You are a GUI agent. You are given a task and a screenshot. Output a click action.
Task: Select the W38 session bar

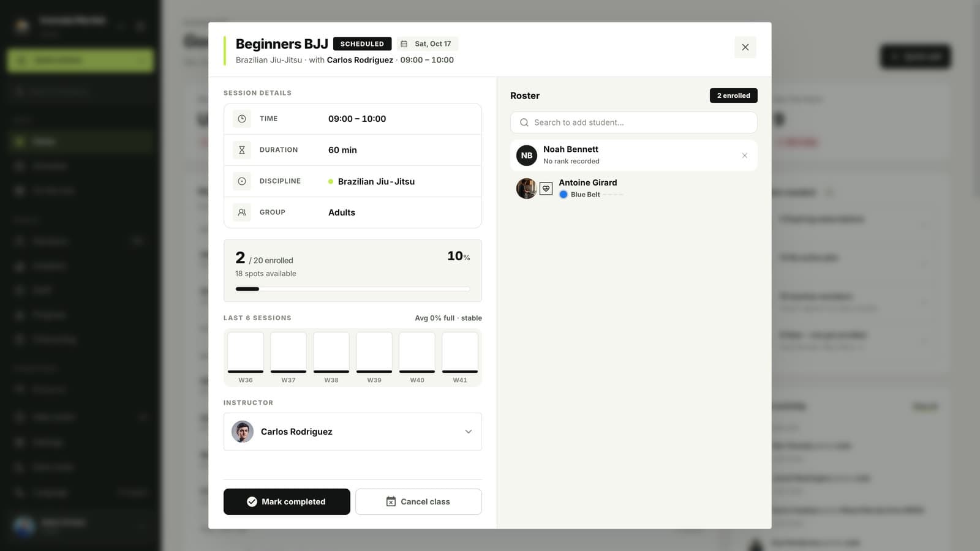331,353
